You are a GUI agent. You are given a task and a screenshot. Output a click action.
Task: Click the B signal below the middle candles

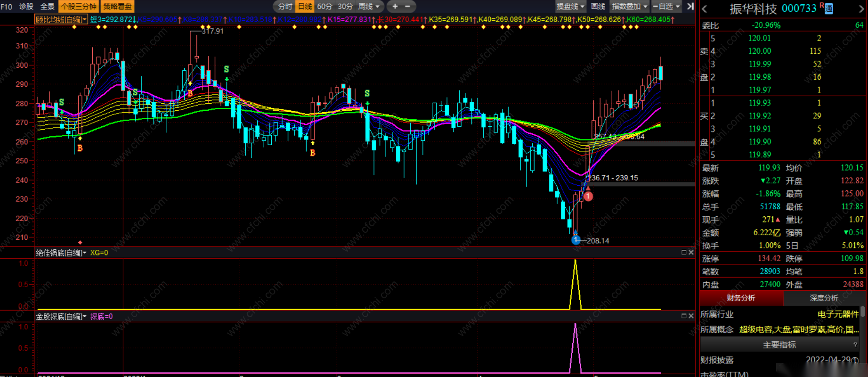313,153
